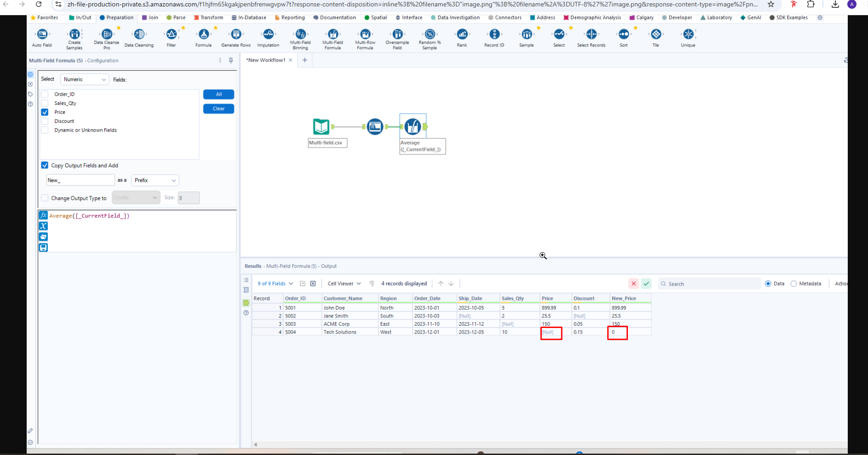Select the Unique tool icon
Viewport: 868px width, 455px height.
point(688,35)
